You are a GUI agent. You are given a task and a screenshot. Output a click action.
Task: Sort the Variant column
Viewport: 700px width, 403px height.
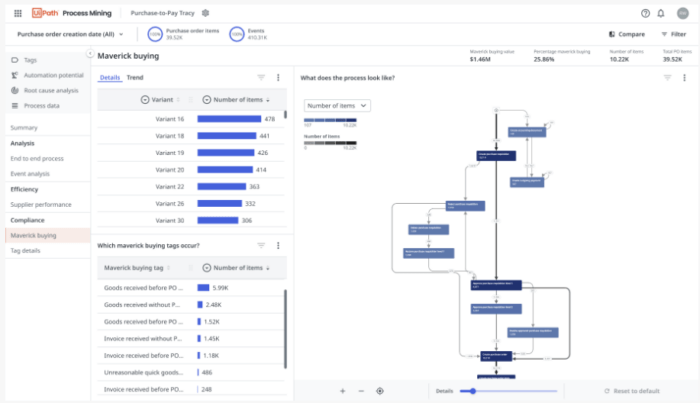(178, 100)
